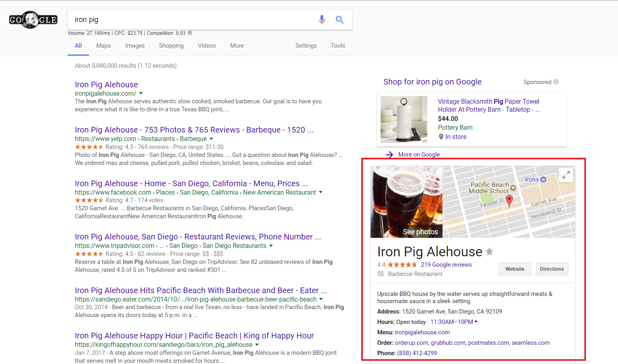Switch to the Images tab

pos(135,46)
